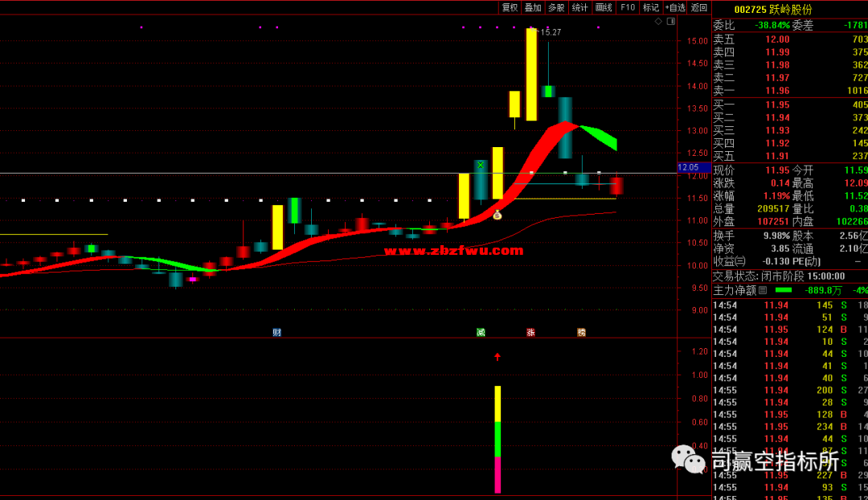This screenshot has width=868, height=500.
Task: Click the tick row with volume 128
Action: tap(790, 415)
